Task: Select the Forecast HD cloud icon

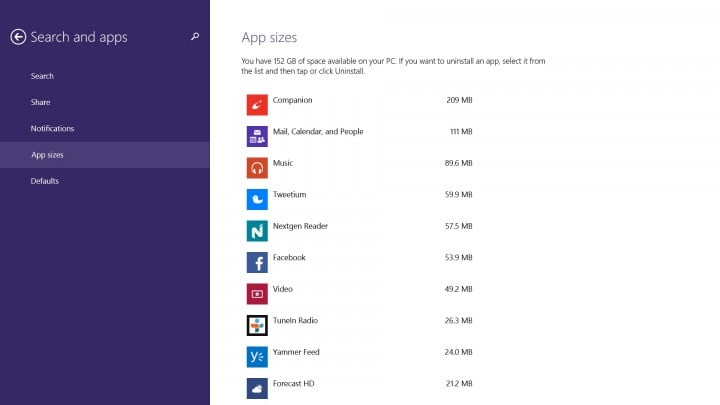Action: click(257, 388)
